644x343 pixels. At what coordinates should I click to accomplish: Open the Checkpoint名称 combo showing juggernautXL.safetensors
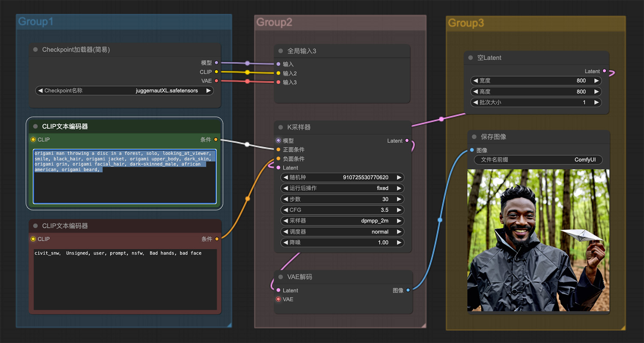coord(125,91)
